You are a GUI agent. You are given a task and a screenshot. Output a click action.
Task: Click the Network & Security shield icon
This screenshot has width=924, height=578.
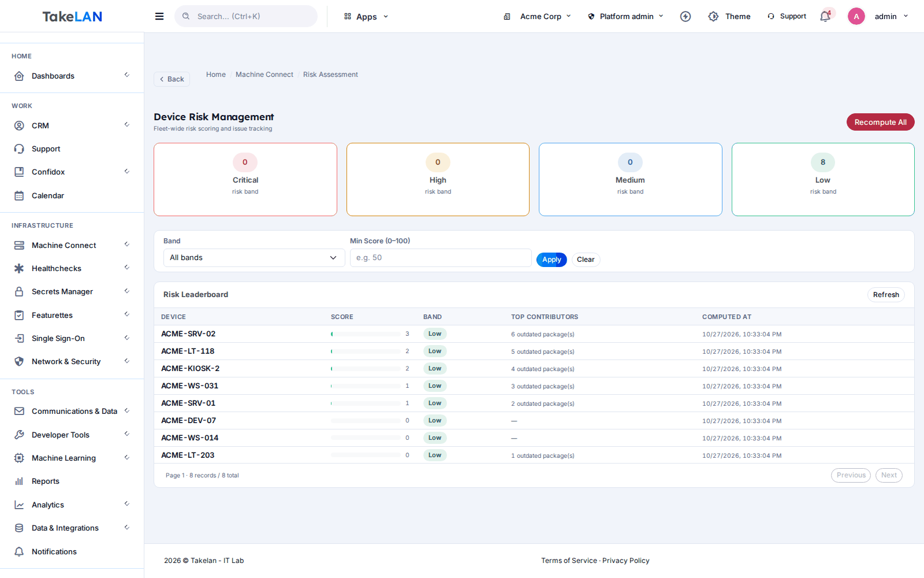(19, 361)
